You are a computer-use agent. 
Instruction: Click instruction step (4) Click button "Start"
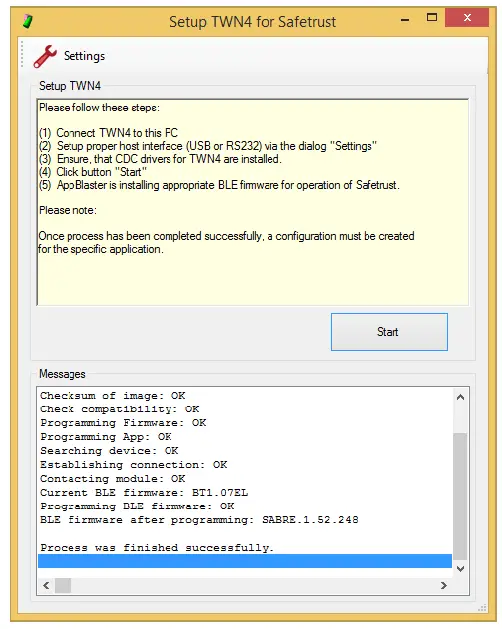coord(93,172)
